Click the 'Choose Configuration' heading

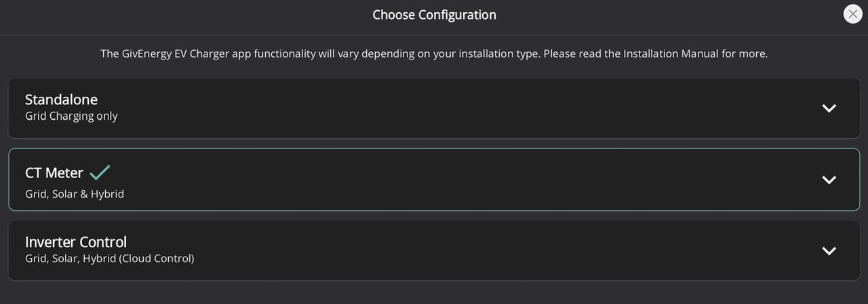[434, 14]
